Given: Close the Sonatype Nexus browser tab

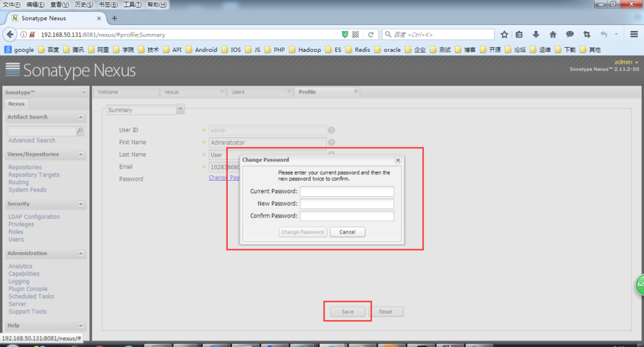Looking at the screenshot, I should 99,18.
